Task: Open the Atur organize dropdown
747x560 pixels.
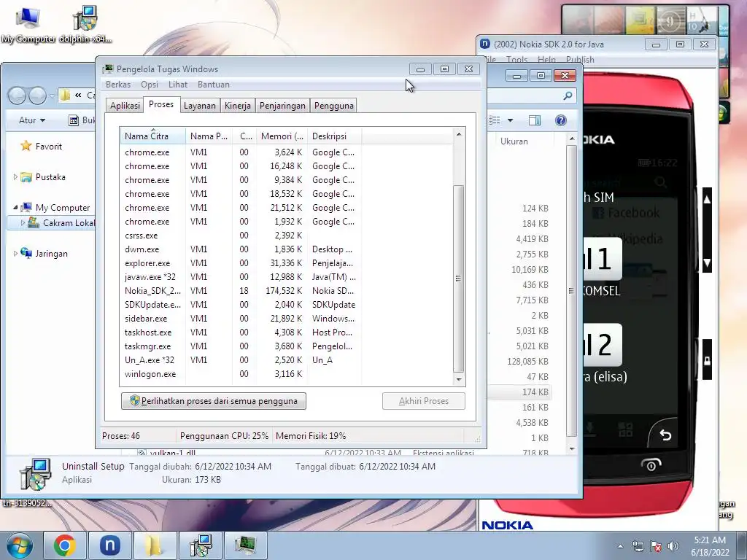Action: 32,120
